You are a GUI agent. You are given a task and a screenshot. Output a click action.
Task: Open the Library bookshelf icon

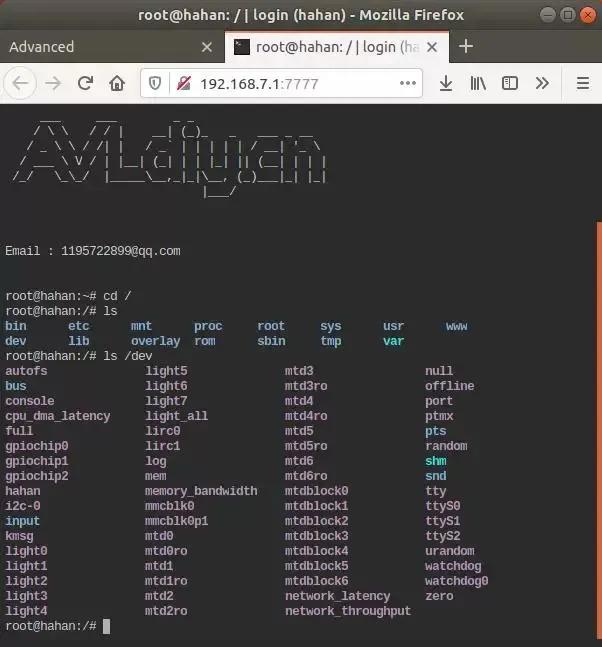pyautogui.click(x=478, y=83)
